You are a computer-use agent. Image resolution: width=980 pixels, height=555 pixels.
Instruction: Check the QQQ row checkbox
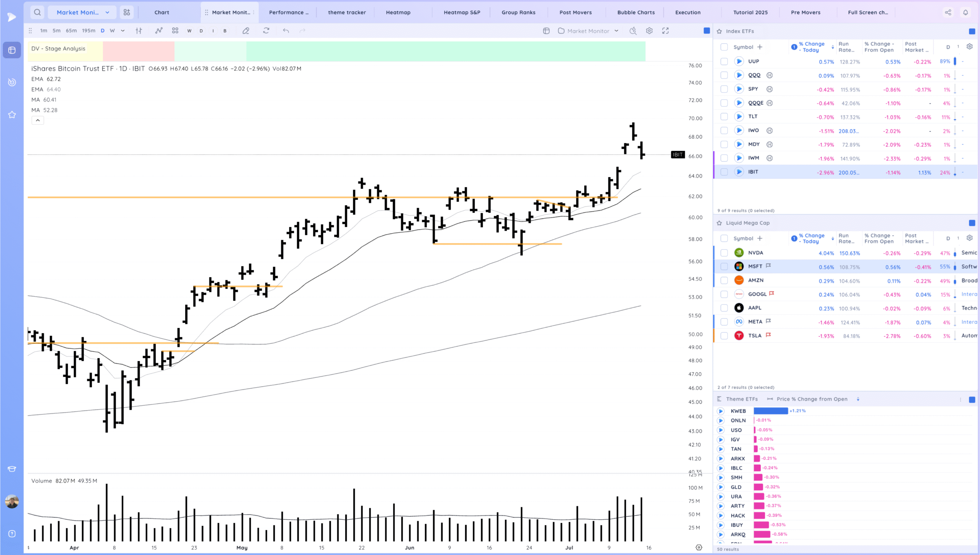(724, 75)
